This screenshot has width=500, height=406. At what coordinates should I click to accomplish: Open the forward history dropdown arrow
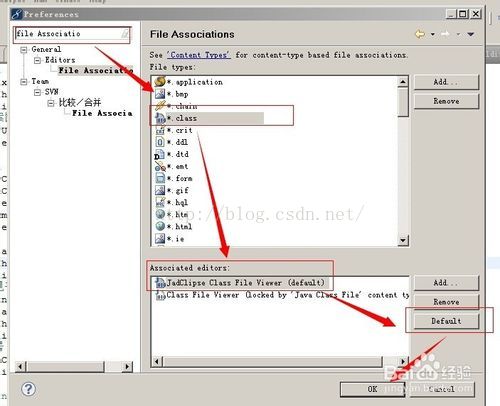point(458,34)
